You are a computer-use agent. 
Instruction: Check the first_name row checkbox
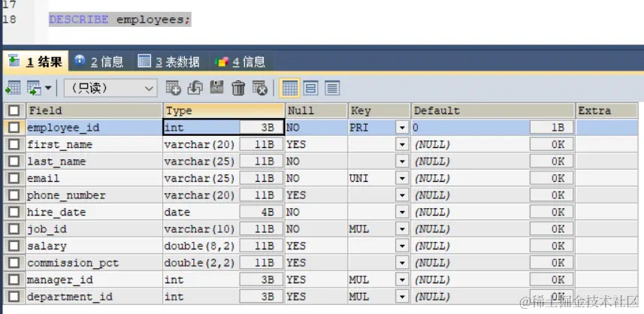[x=14, y=144]
